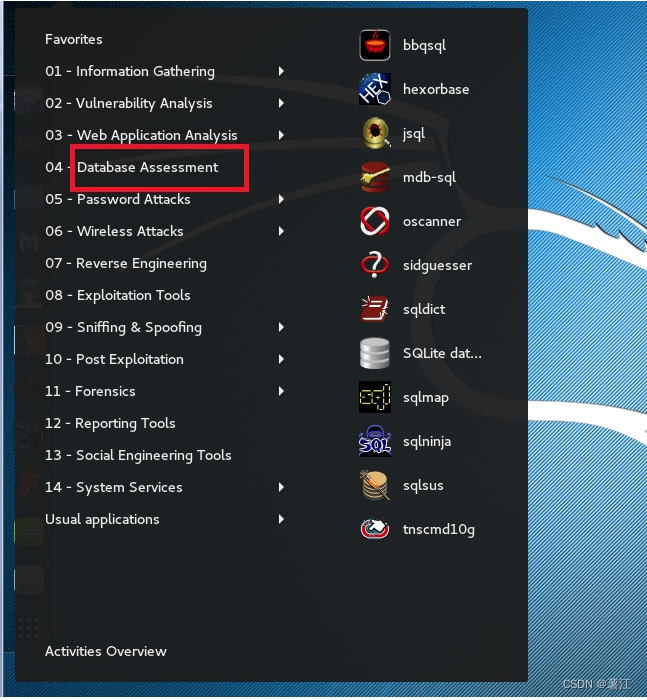Launch SQLite database browser cylinder icon
Viewport: 647px width, 700px height.
375,353
